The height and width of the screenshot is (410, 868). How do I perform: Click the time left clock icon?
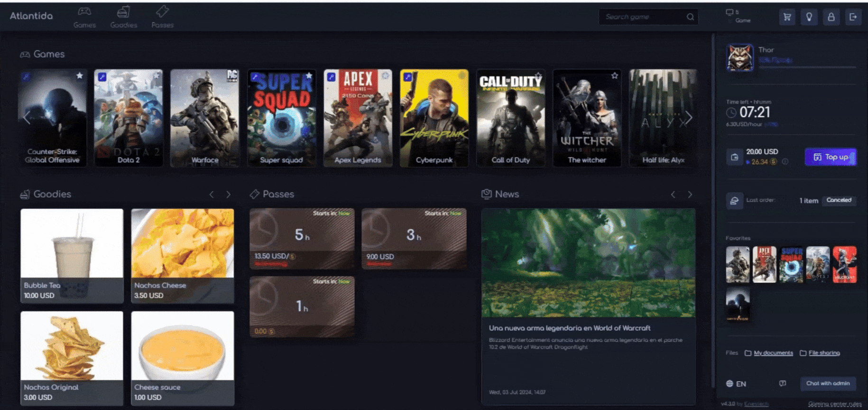[731, 112]
